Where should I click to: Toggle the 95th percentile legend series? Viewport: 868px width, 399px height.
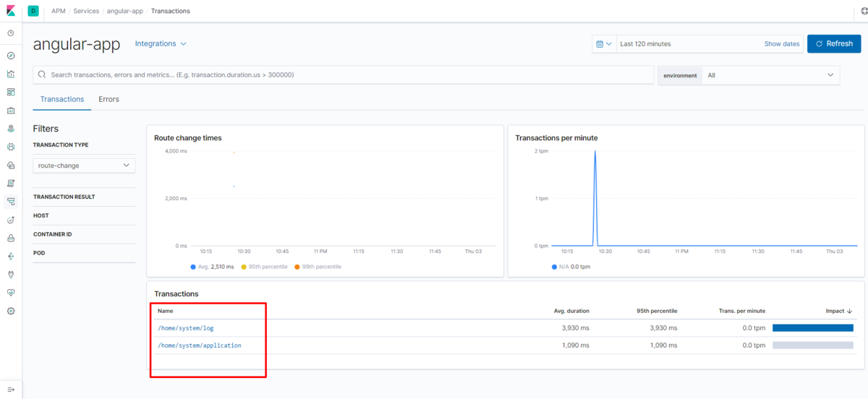[x=264, y=267]
